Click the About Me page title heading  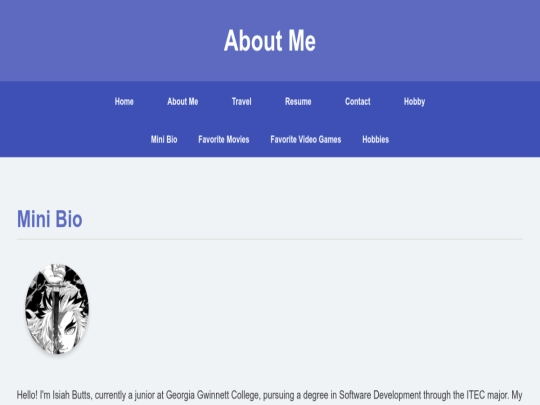coord(270,41)
